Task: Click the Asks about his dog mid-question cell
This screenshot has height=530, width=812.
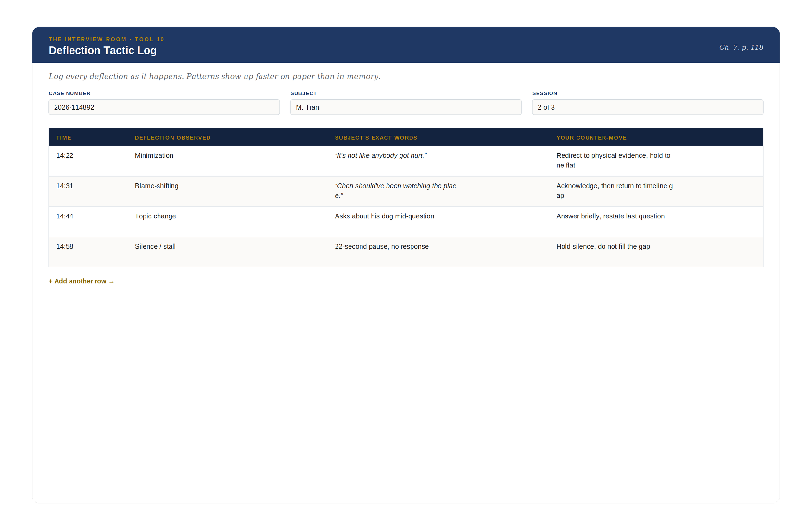Action: coord(385,216)
